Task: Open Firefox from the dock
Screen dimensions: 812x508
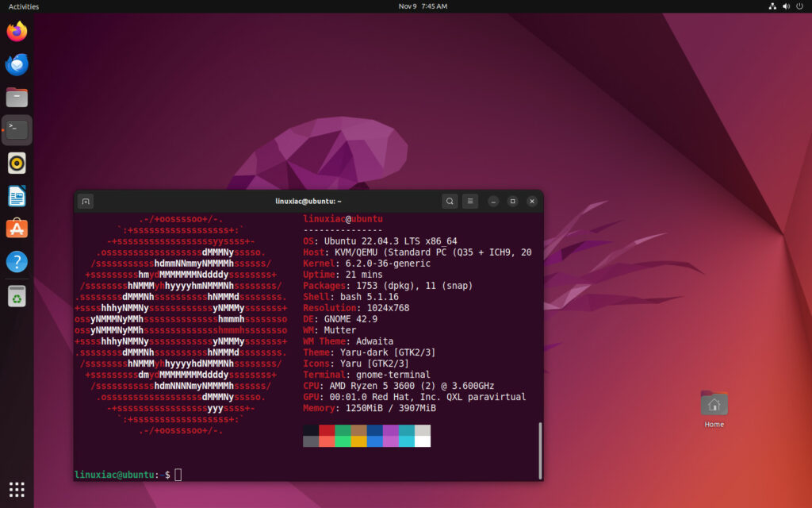Action: click(17, 32)
